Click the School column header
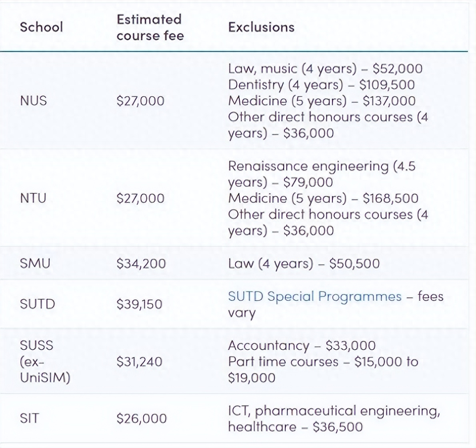 (x=41, y=27)
